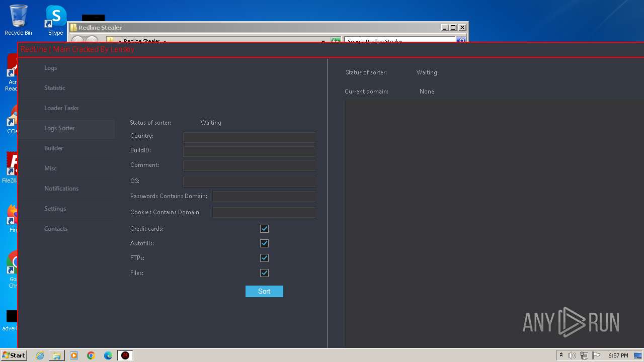644x362 pixels.
Task: Click the sorter results list area
Action: point(495,224)
